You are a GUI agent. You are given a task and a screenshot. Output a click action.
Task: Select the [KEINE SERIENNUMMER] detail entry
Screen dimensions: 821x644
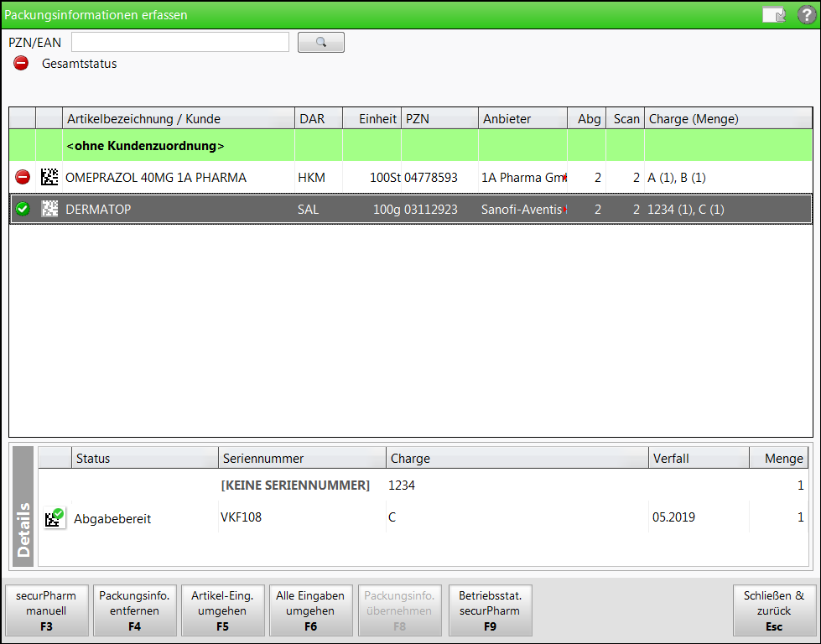point(295,486)
